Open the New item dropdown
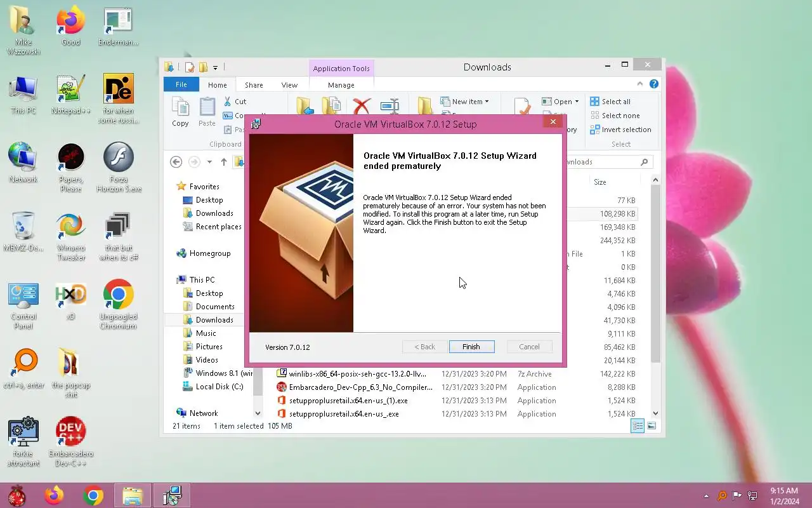 tap(465, 102)
